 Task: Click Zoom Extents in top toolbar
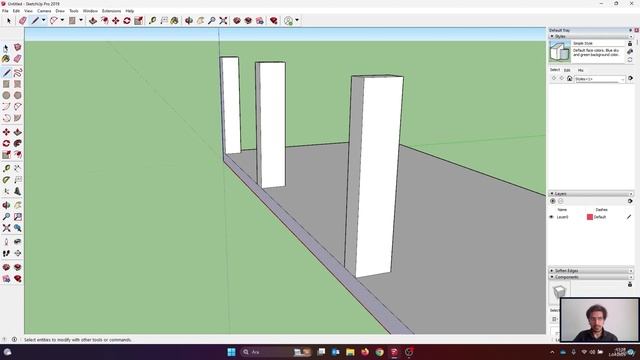click(x=223, y=20)
